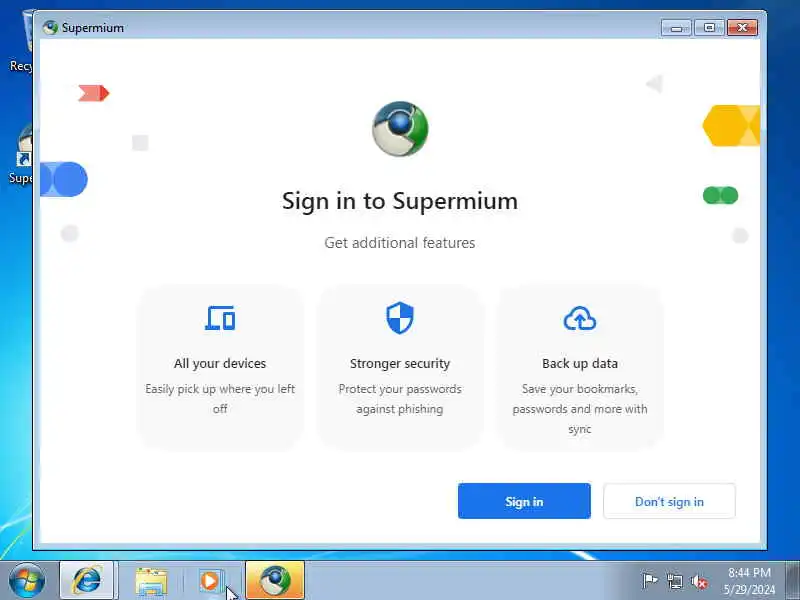Click the Back up data cloud icon
Image resolution: width=800 pixels, height=600 pixels.
coord(580,318)
